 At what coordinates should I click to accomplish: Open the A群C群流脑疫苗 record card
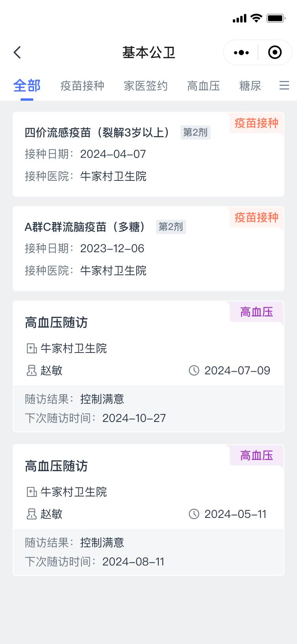[x=119, y=254]
